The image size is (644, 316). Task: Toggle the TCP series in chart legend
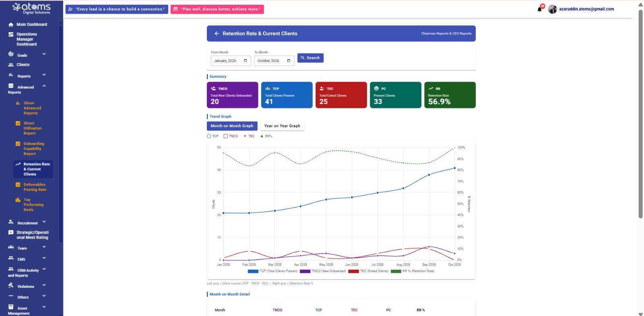[x=213, y=136]
